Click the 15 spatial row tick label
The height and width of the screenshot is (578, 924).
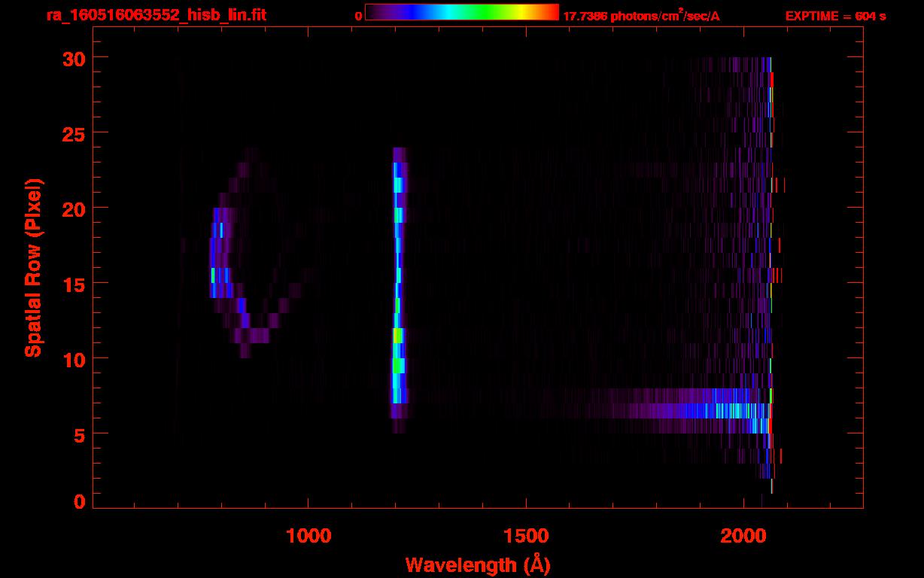(x=72, y=284)
